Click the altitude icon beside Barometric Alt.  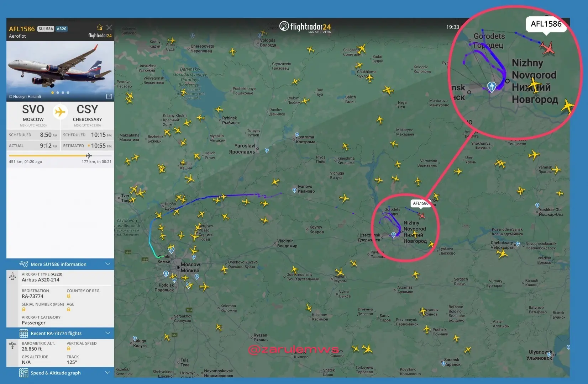coord(12,346)
